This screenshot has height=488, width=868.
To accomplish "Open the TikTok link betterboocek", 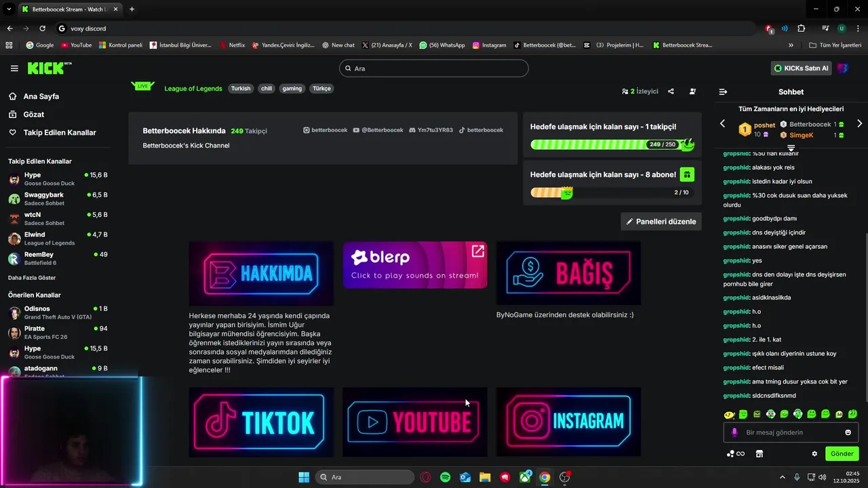I will 481,130.
